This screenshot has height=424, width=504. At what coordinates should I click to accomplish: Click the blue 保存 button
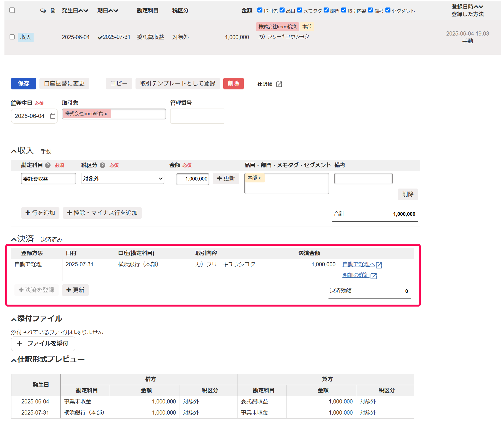[24, 84]
